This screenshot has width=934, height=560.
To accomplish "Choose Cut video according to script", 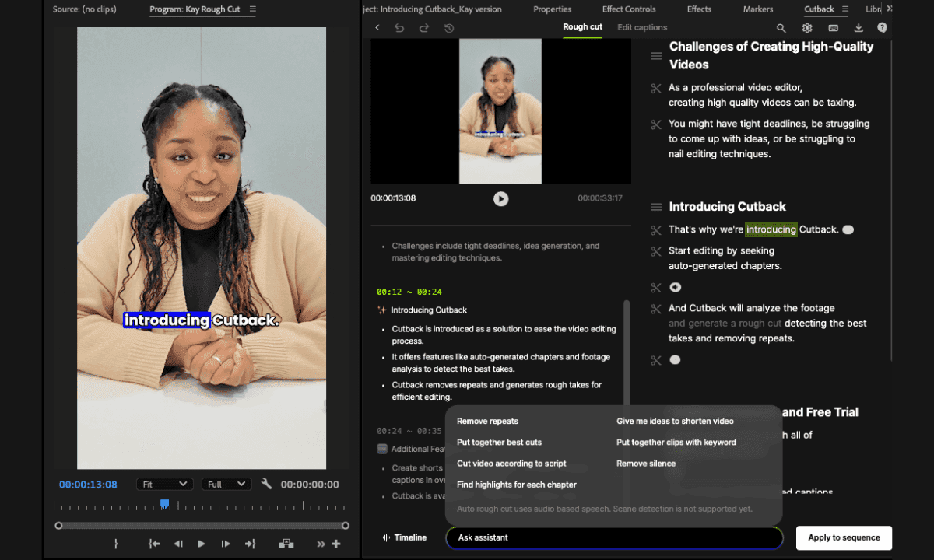I will click(x=511, y=464).
